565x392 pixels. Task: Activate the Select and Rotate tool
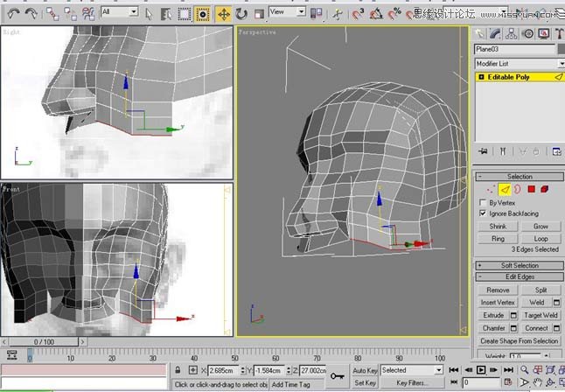[x=241, y=14]
